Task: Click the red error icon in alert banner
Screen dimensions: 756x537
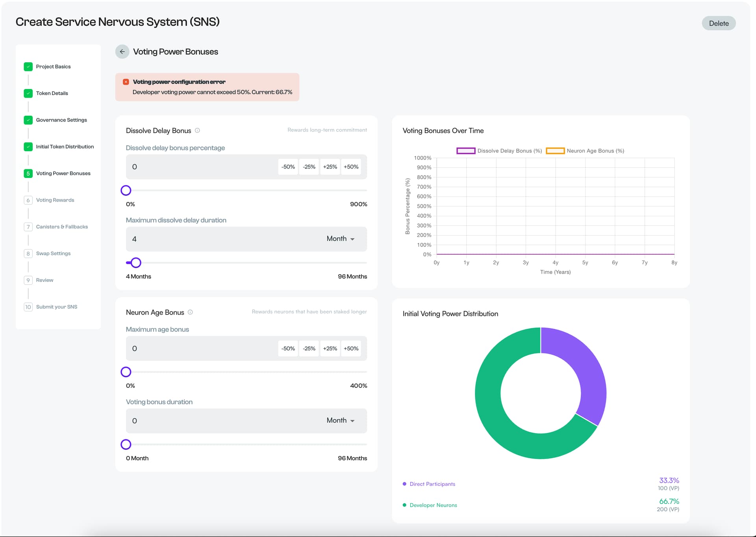Action: (126, 82)
